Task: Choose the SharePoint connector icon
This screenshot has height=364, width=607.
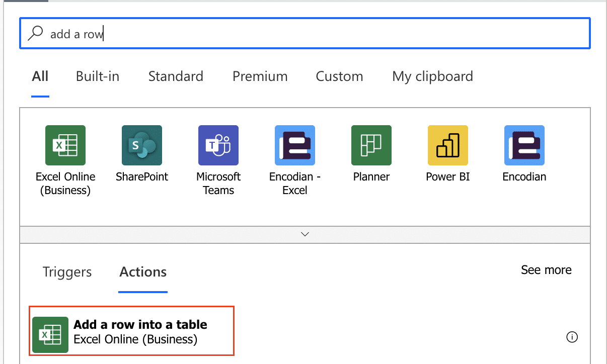Action: (x=142, y=145)
